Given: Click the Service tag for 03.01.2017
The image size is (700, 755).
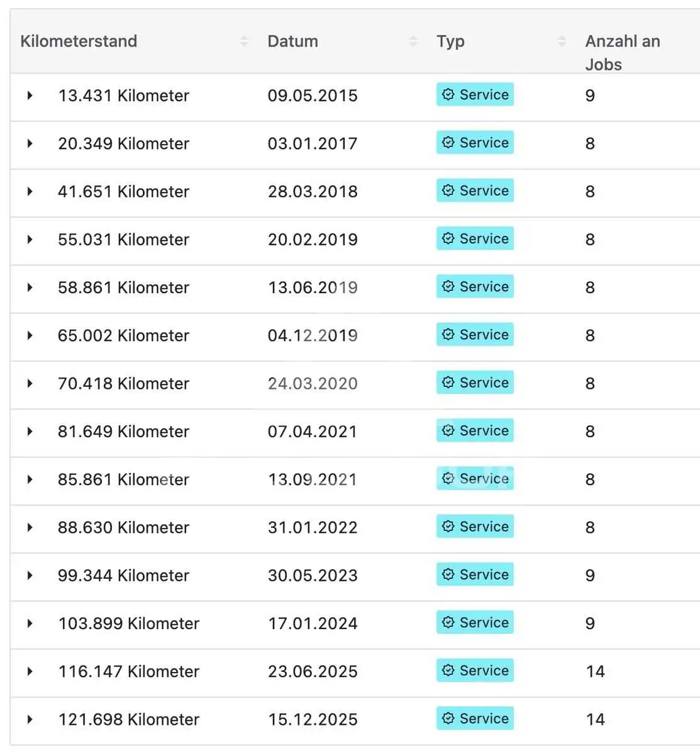Looking at the screenshot, I should (x=475, y=142).
